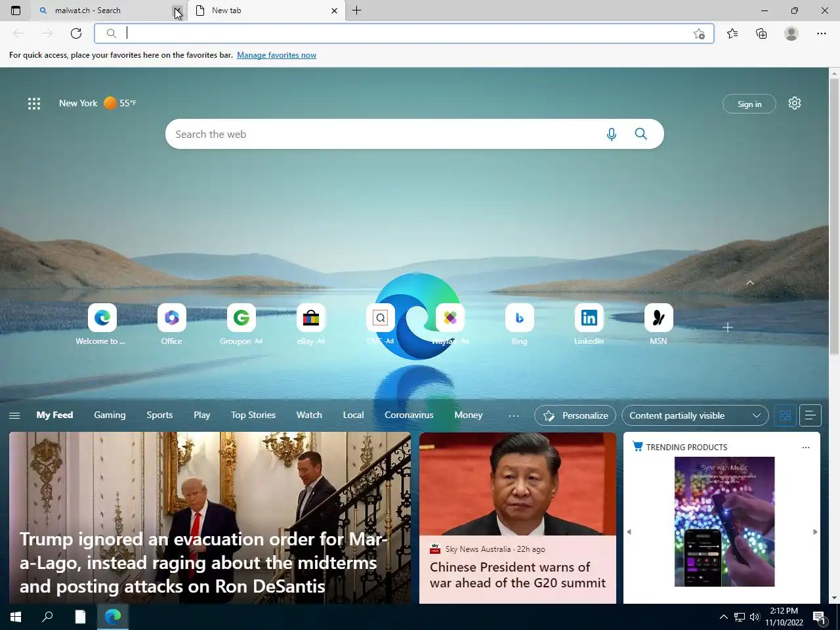840x630 pixels.
Task: Open Edge from the taskbar
Action: (x=113, y=617)
